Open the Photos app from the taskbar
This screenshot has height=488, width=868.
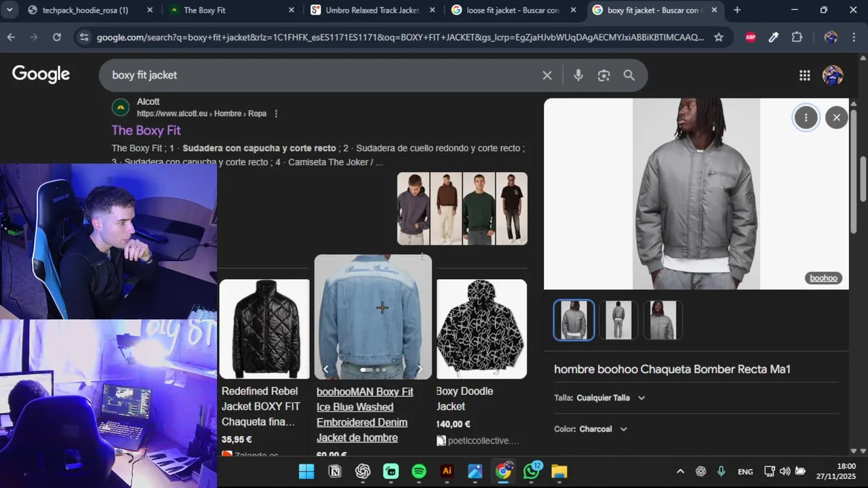[475, 471]
